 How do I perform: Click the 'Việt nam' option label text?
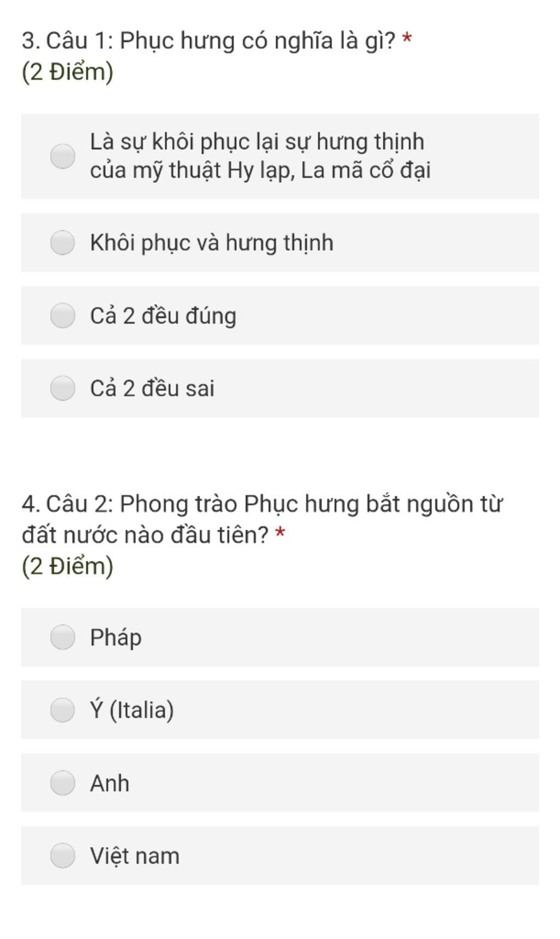coord(135,856)
